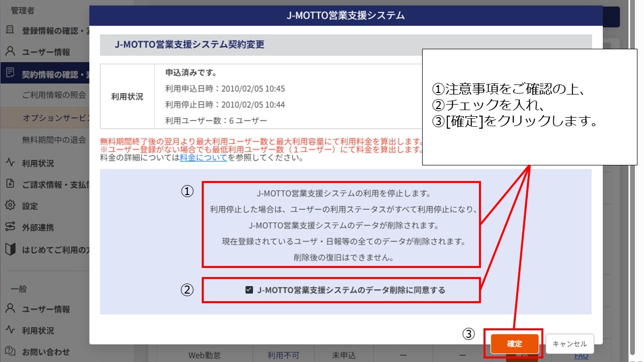Click the 利用状況 table header cell in the dialog

127,97
